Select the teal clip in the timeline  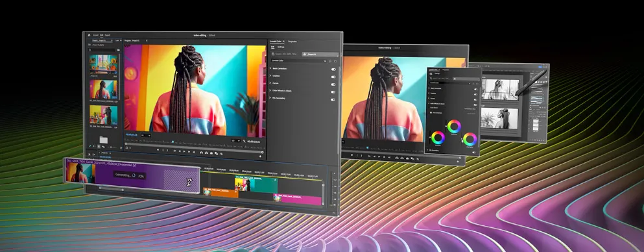256,184
